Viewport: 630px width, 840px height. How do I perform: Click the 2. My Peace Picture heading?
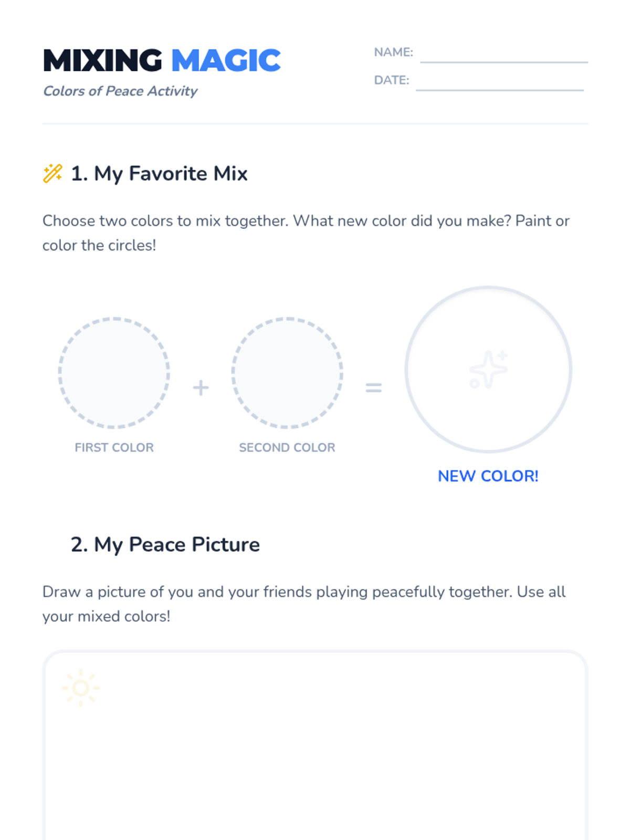click(165, 545)
